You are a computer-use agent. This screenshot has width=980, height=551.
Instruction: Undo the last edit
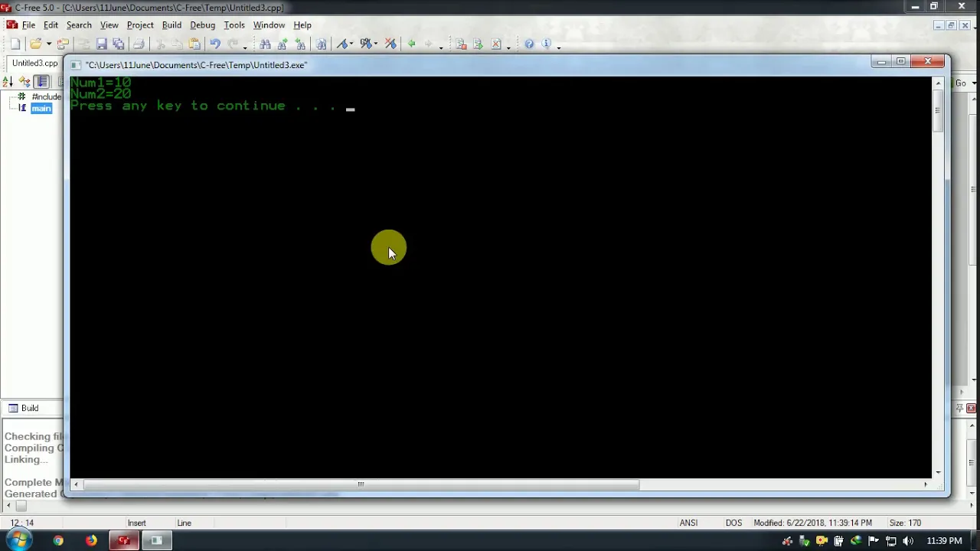coord(215,44)
